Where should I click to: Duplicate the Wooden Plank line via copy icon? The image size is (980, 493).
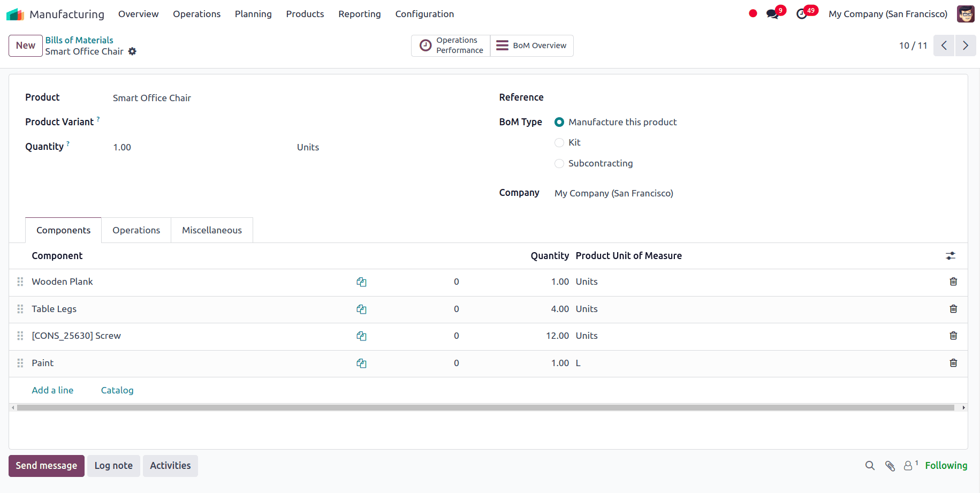click(362, 282)
